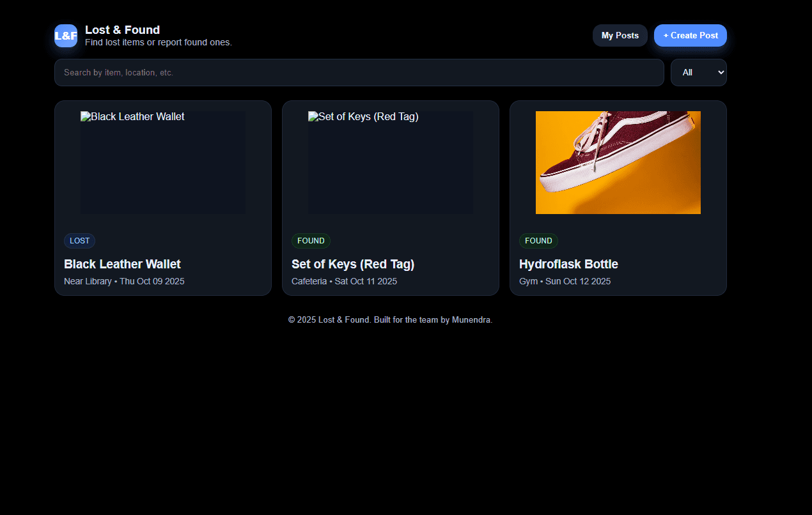Click the Cafeteria location label
Viewport: 812px width, 515px height.
(x=309, y=281)
